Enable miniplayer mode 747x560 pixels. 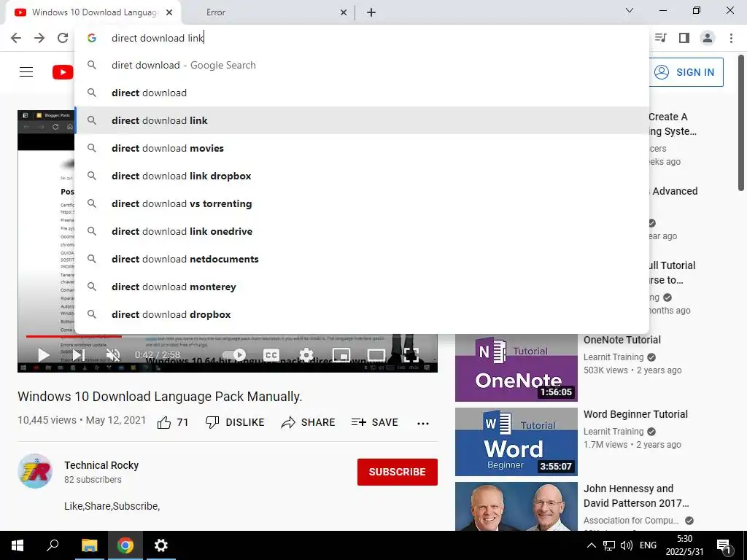[341, 355]
